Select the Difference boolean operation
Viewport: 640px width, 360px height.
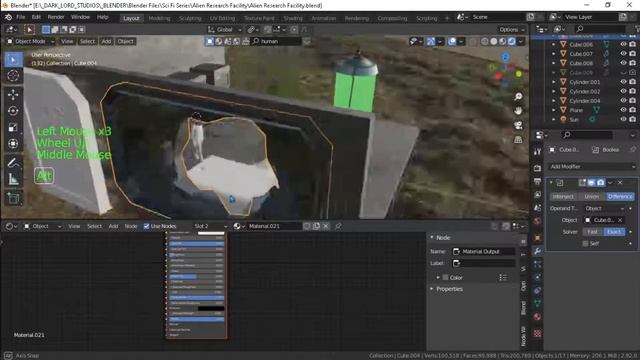tap(620, 196)
